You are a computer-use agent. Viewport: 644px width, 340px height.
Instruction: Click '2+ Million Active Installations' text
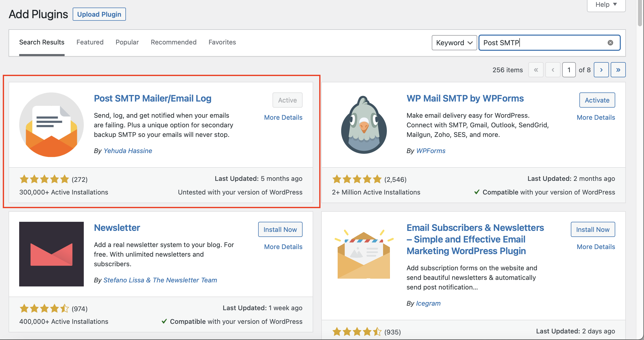pos(376,192)
